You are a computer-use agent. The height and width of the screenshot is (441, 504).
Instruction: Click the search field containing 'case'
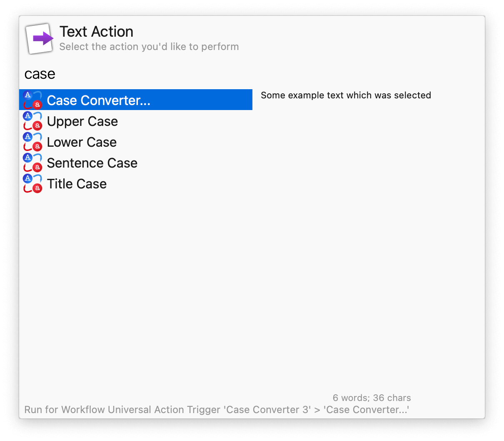(x=40, y=74)
